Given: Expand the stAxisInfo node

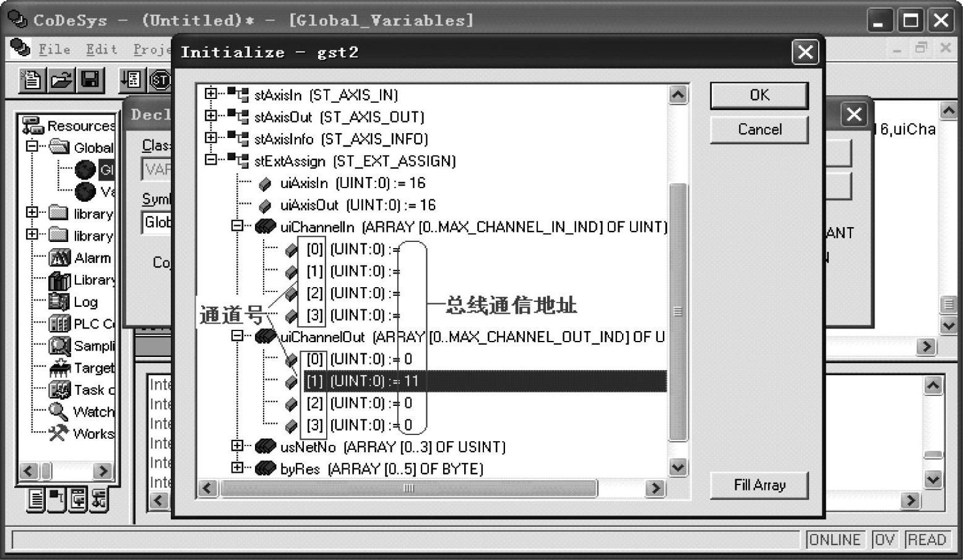Looking at the screenshot, I should (211, 137).
